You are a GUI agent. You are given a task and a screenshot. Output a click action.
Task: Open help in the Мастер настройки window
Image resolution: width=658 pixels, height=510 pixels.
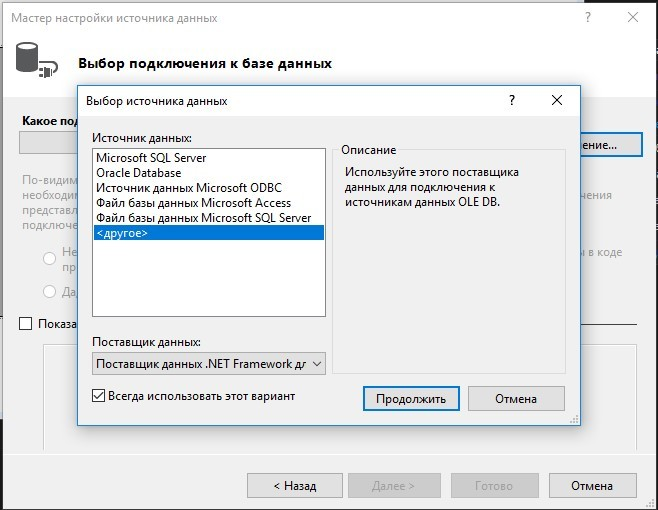(588, 18)
